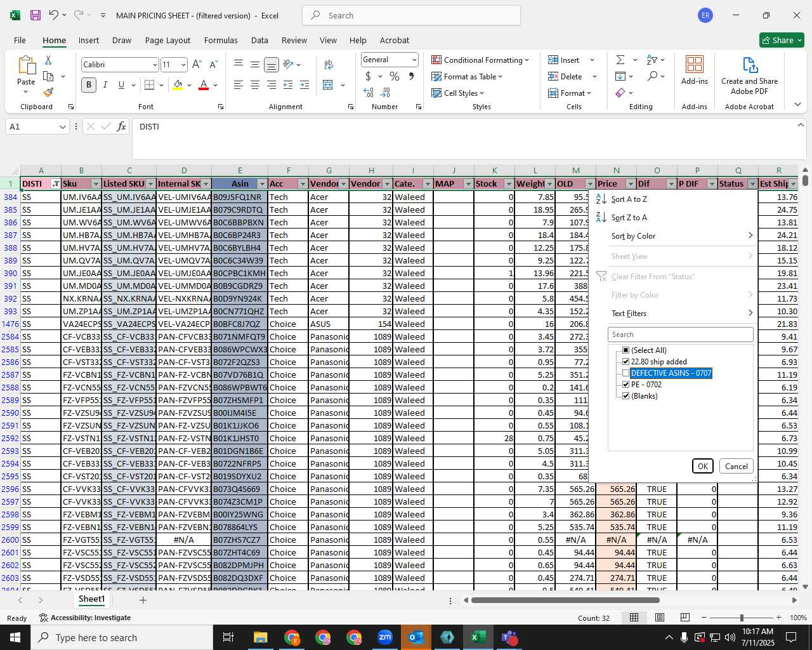
Task: Adjust the zoom slider
Action: (742, 618)
